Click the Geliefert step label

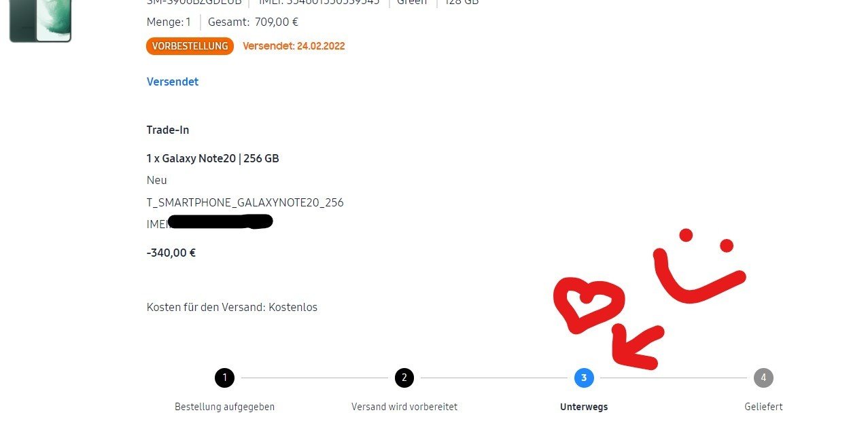point(763,407)
